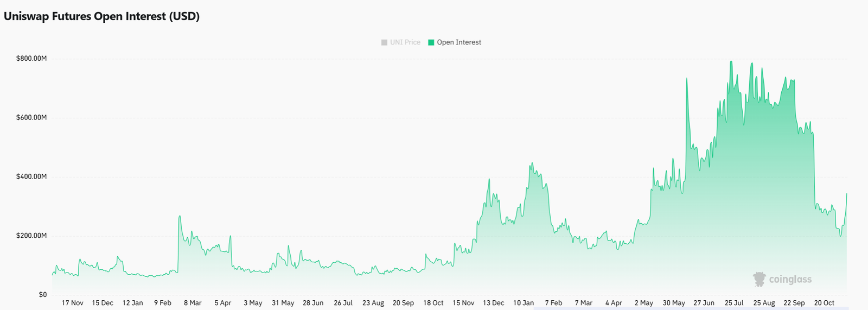Click the 30 May x-axis date
The width and height of the screenshot is (868, 310).
pos(674,303)
